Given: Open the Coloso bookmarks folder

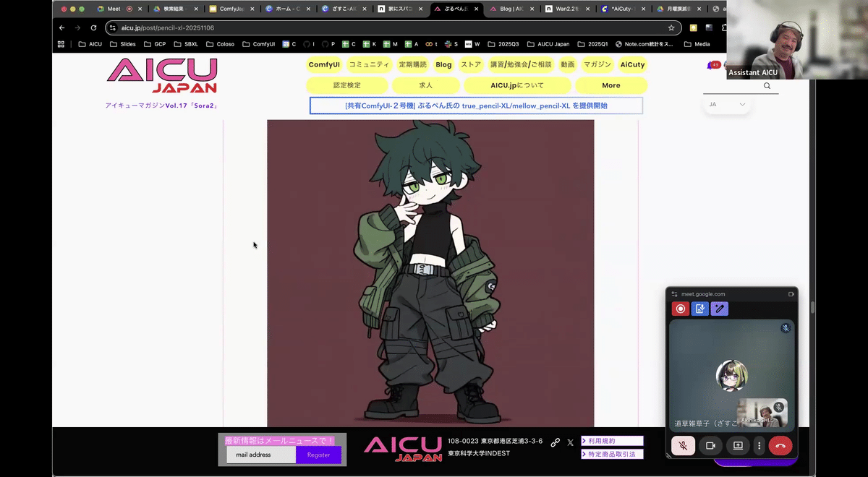Looking at the screenshot, I should (219, 44).
